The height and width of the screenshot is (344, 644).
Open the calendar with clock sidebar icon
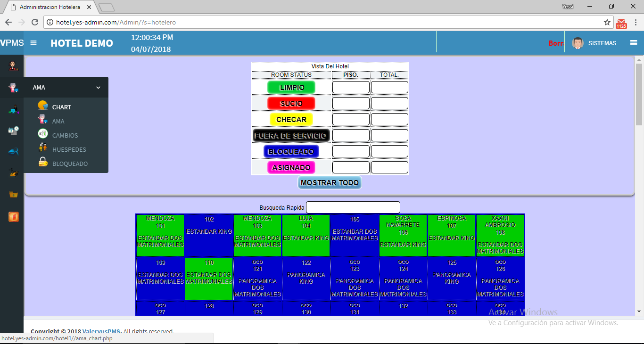click(x=13, y=131)
